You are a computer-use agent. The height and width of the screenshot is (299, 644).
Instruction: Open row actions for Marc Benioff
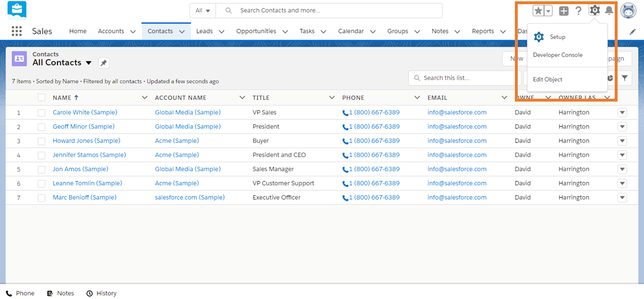[622, 198]
